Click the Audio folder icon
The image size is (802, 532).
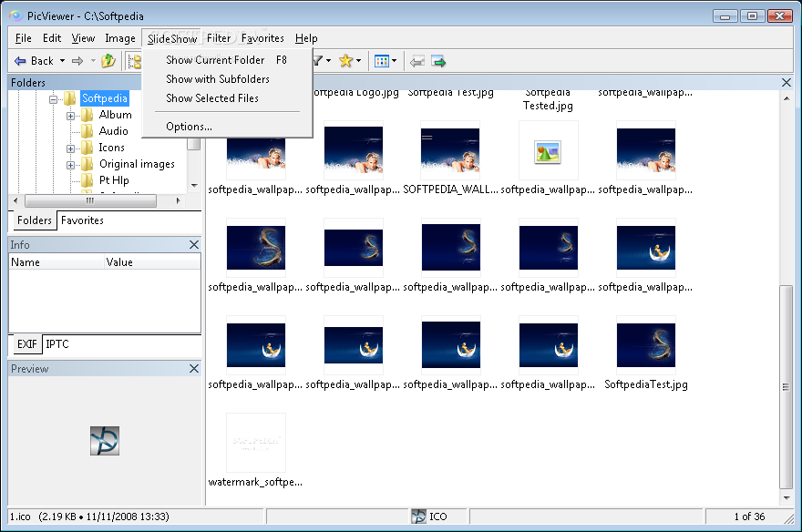(x=87, y=131)
